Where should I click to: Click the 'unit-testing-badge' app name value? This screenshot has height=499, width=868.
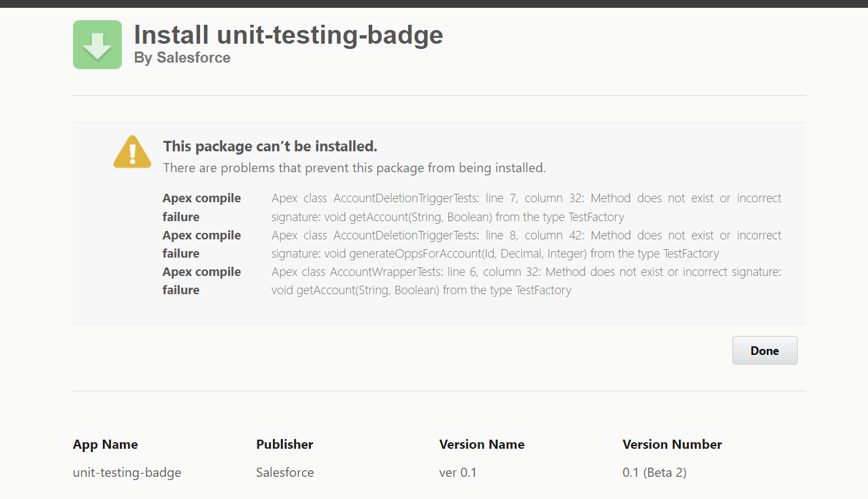(x=127, y=472)
